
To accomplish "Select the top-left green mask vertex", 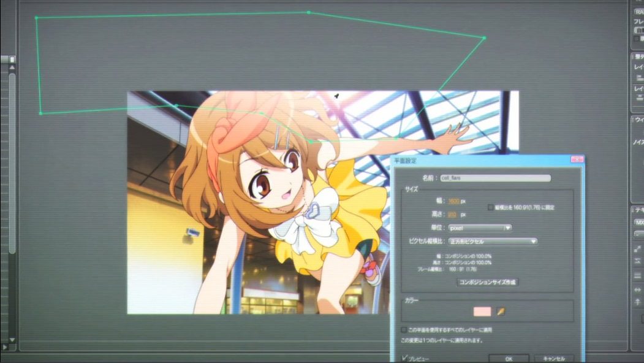I will coord(36,18).
